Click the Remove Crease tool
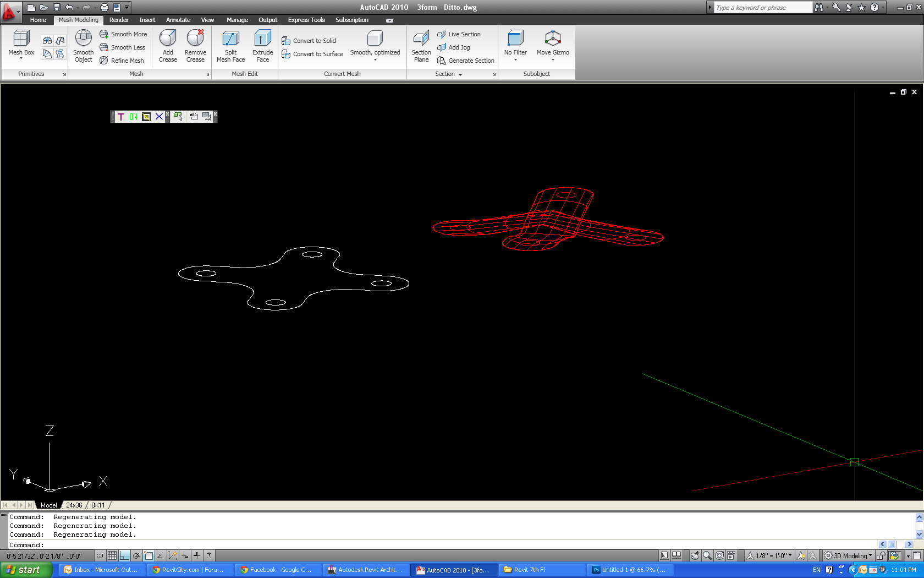Image resolution: width=924 pixels, height=578 pixels. coord(195,45)
